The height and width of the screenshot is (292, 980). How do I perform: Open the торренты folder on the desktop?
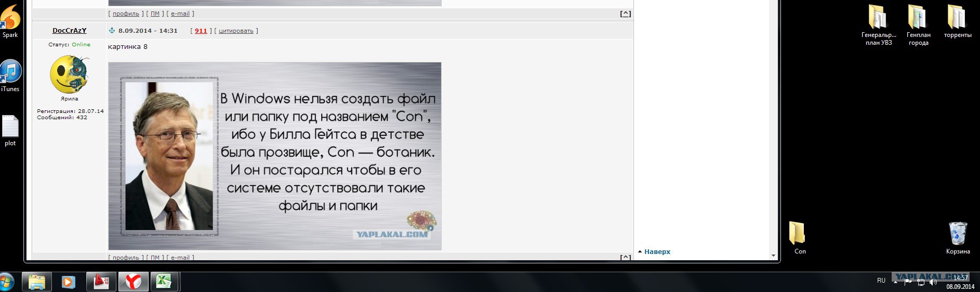pos(957,21)
